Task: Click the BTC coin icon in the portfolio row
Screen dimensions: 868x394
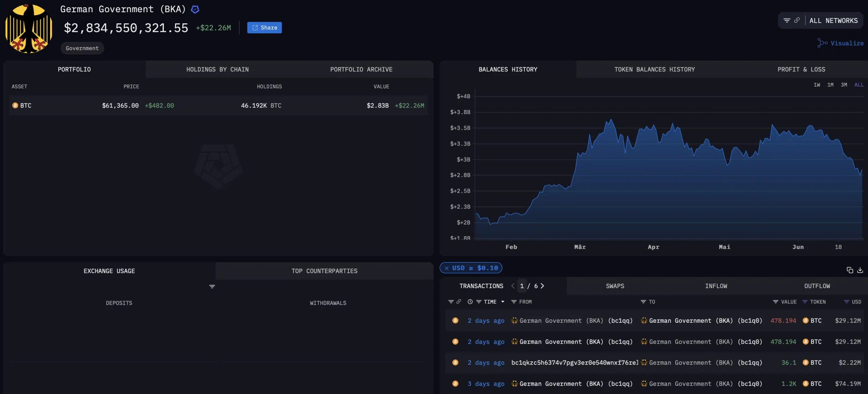Action: (x=15, y=106)
